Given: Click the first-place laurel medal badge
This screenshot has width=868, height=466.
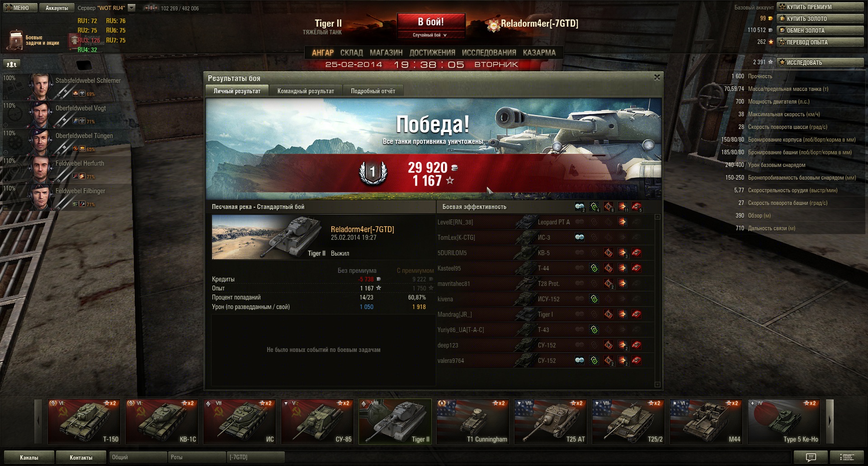Looking at the screenshot, I should [x=373, y=172].
